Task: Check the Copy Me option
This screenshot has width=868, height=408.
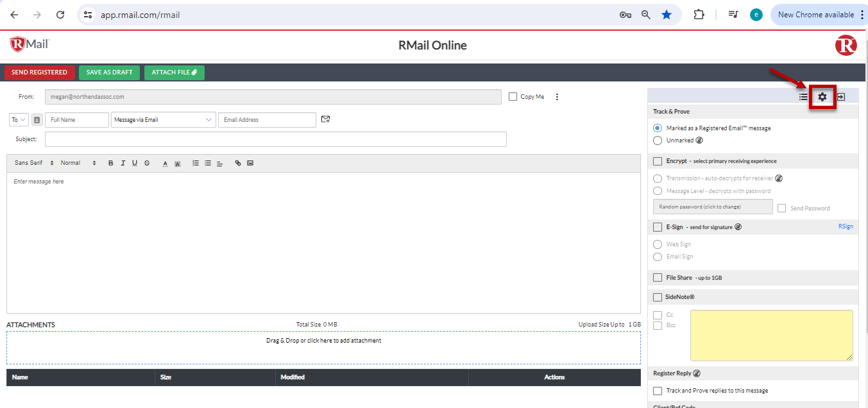Action: [513, 96]
